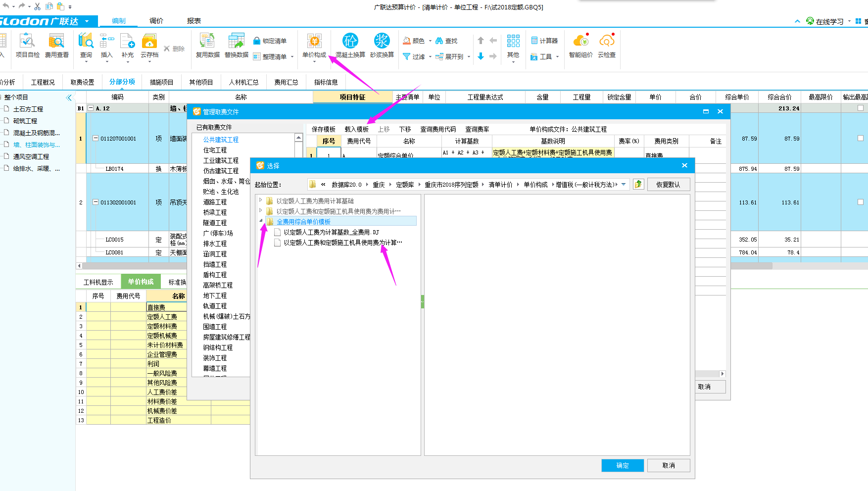Expand 以定额人工费为费用计算基础 folder

tap(261, 200)
